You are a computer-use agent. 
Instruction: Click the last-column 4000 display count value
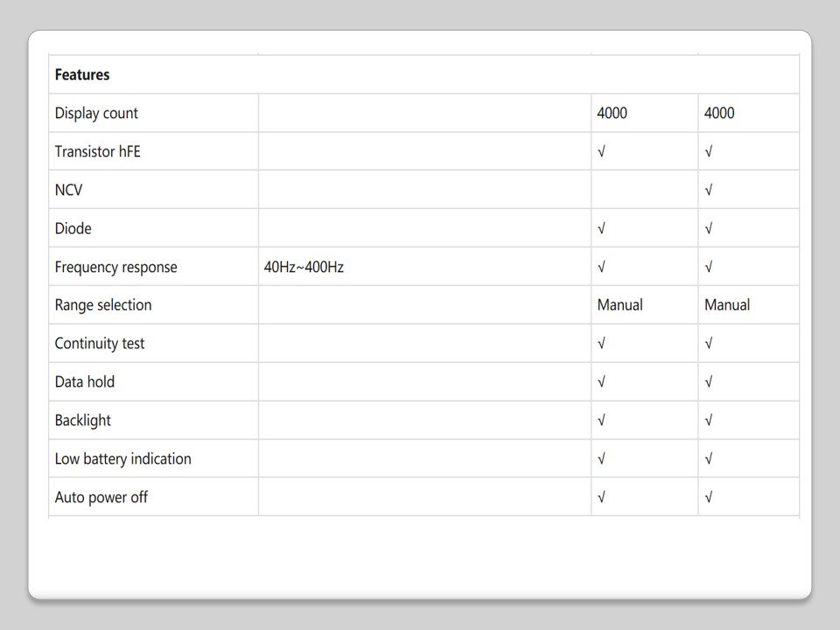click(719, 113)
